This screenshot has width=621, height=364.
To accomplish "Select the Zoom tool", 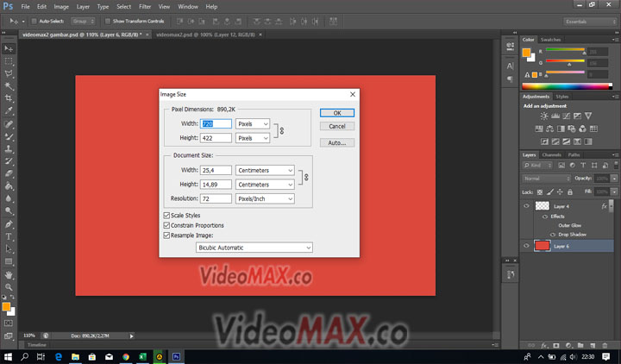I will click(x=9, y=287).
